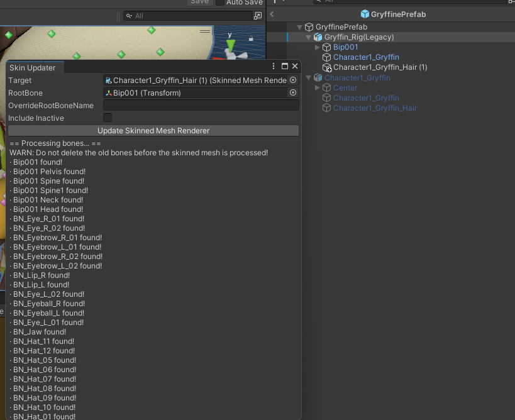Select Character1_Gryffin_Hair (1) in hierarchy
The width and height of the screenshot is (515, 420).
coord(380,67)
